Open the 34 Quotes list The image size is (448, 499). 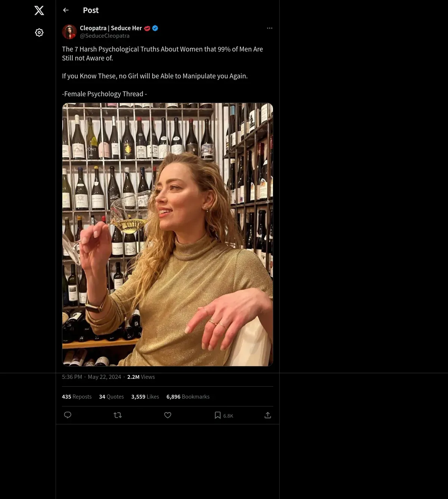pos(111,397)
